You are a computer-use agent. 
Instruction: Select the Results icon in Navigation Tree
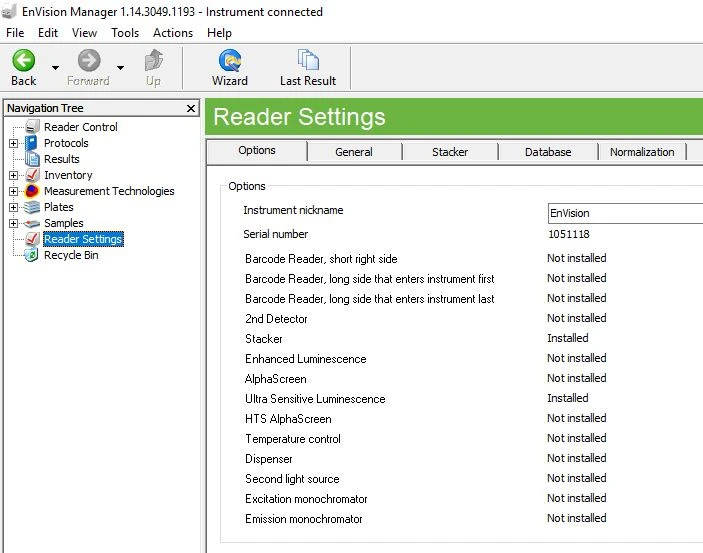click(32, 159)
